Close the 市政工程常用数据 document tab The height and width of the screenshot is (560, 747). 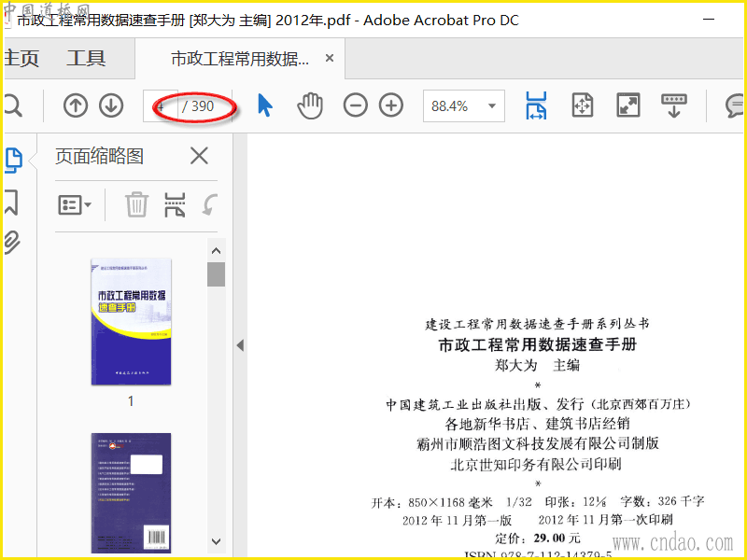point(330,58)
